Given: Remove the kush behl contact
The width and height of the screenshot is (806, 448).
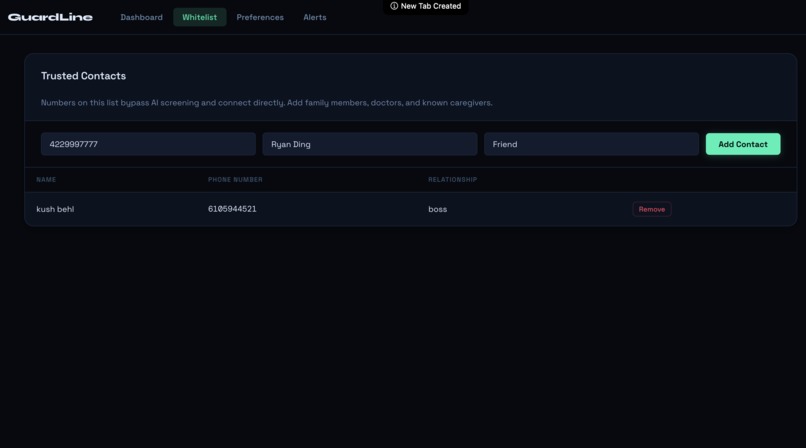Looking at the screenshot, I should tap(652, 209).
